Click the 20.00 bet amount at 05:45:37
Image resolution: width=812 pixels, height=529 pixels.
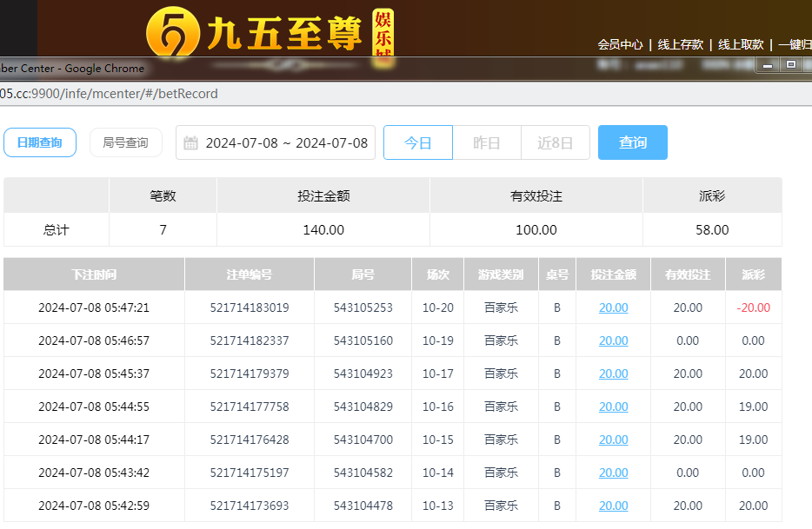613,374
